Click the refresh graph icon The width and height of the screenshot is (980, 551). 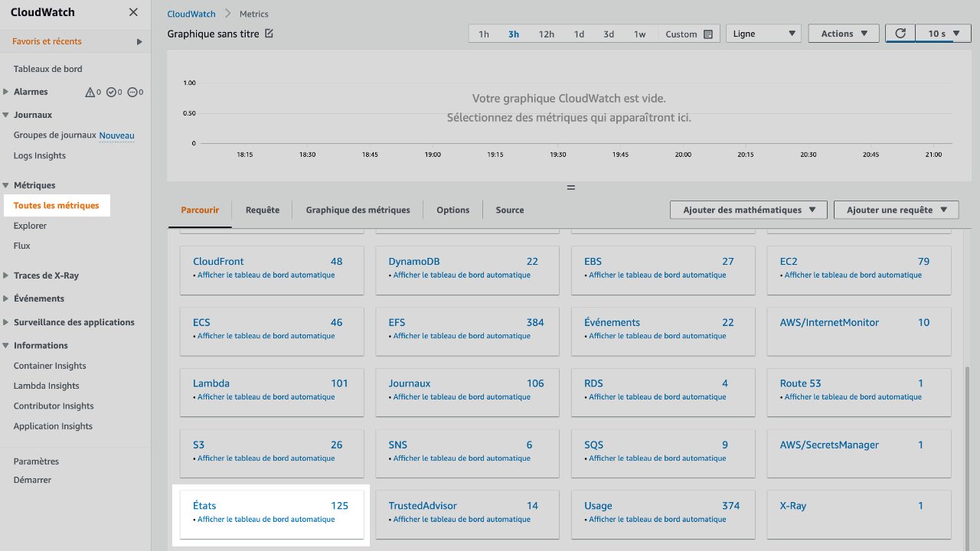(x=900, y=34)
